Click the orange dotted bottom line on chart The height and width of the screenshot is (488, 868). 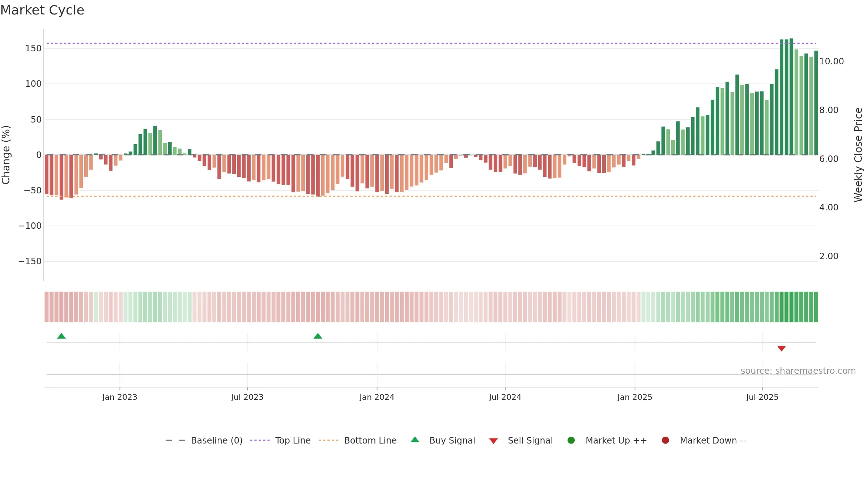pyautogui.click(x=431, y=196)
